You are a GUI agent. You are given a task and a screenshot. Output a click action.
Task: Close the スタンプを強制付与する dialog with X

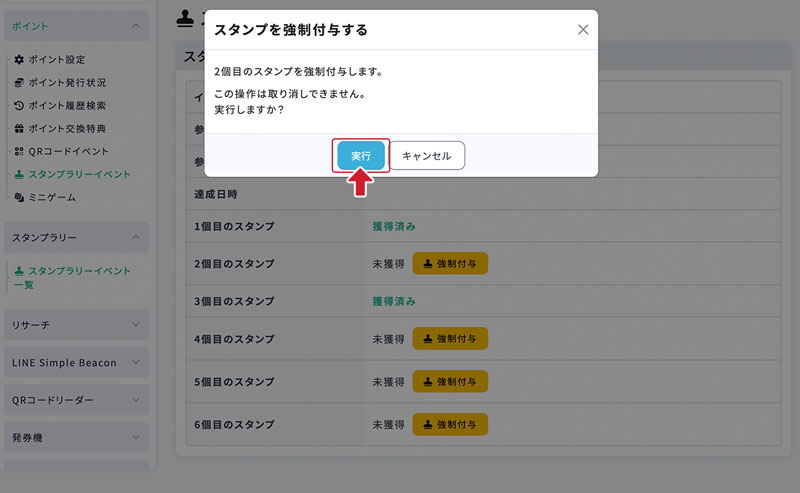583,30
